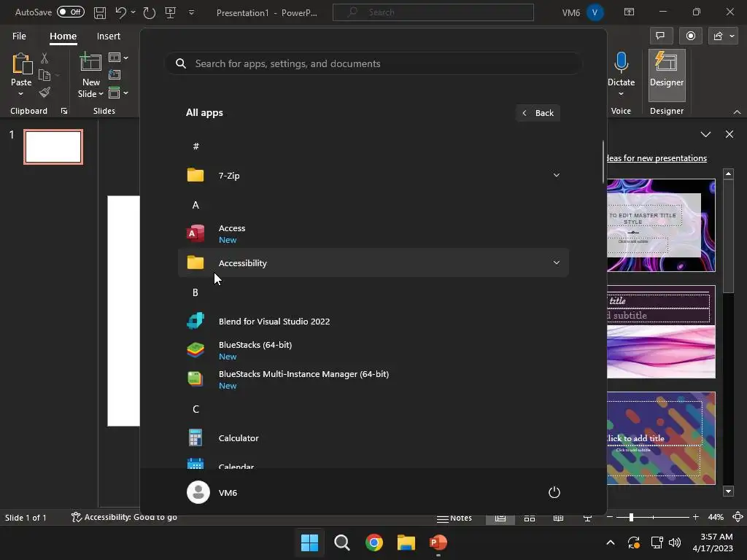Click the letter A header

pos(196,205)
